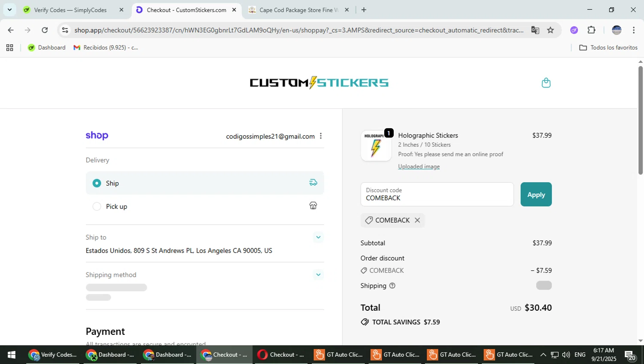The height and width of the screenshot is (364, 644).
Task: Open the clock showing 6:17 AM
Action: point(604,355)
